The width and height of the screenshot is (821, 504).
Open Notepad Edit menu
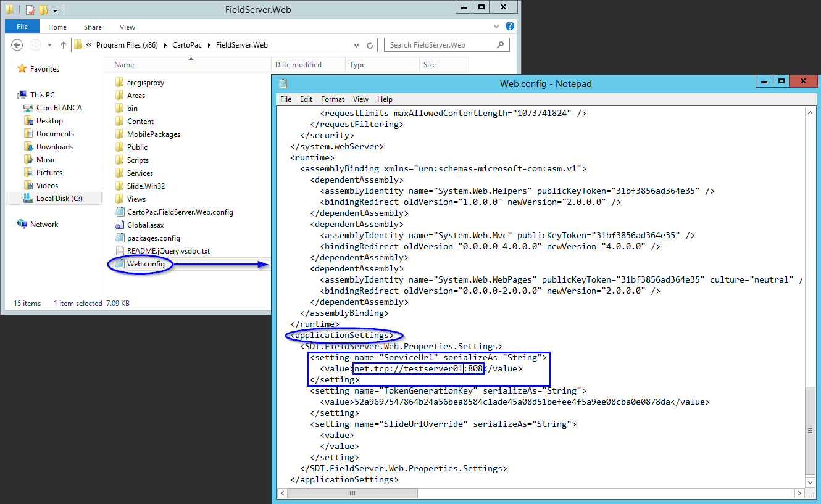[x=306, y=99]
